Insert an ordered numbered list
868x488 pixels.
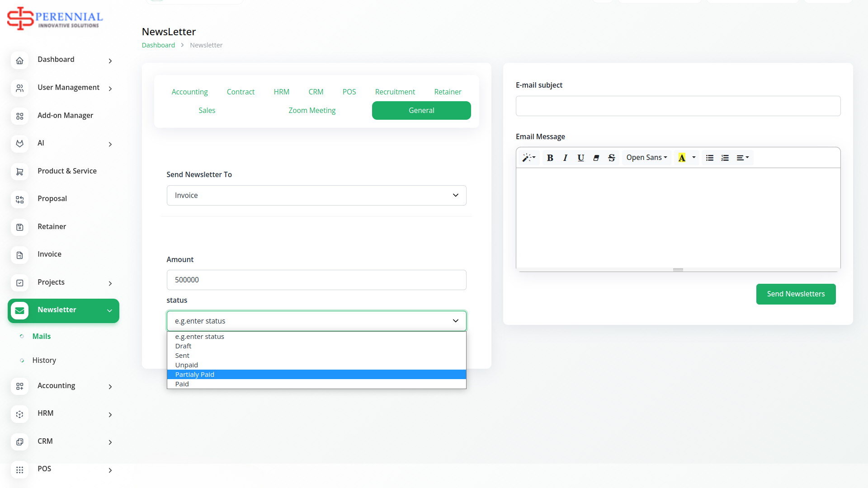[725, 158]
